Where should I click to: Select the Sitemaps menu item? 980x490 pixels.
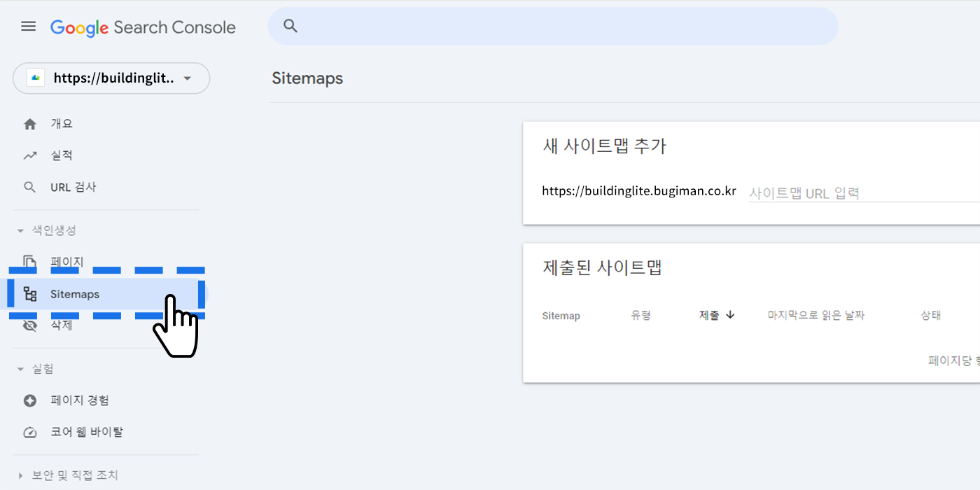pyautogui.click(x=106, y=294)
